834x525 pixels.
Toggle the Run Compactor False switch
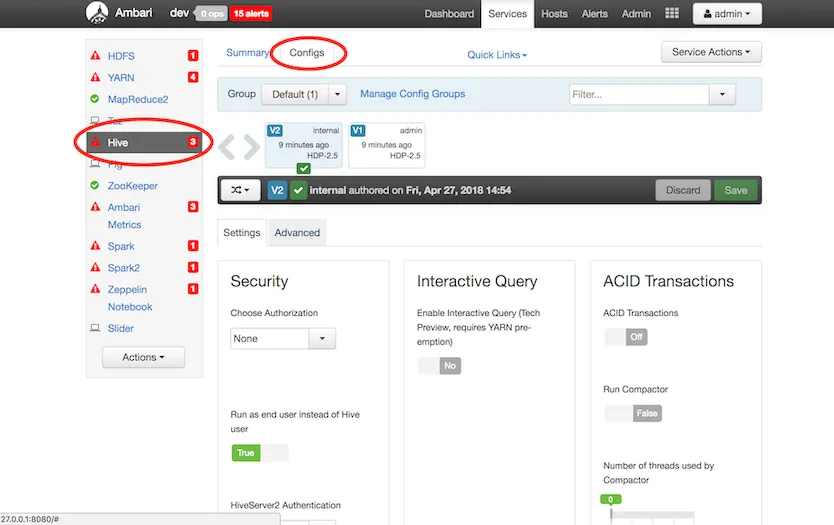click(633, 413)
